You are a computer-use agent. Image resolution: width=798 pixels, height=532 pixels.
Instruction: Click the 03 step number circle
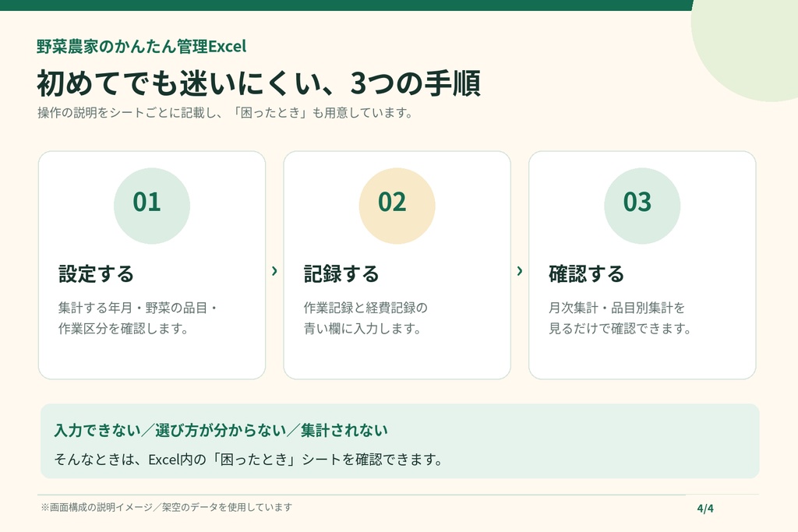coord(642,206)
